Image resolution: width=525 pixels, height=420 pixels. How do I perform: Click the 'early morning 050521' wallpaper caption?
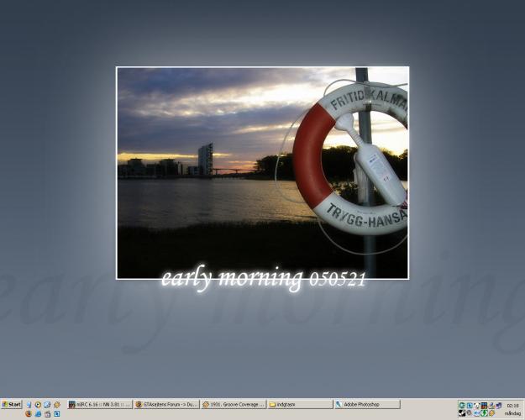click(x=263, y=279)
